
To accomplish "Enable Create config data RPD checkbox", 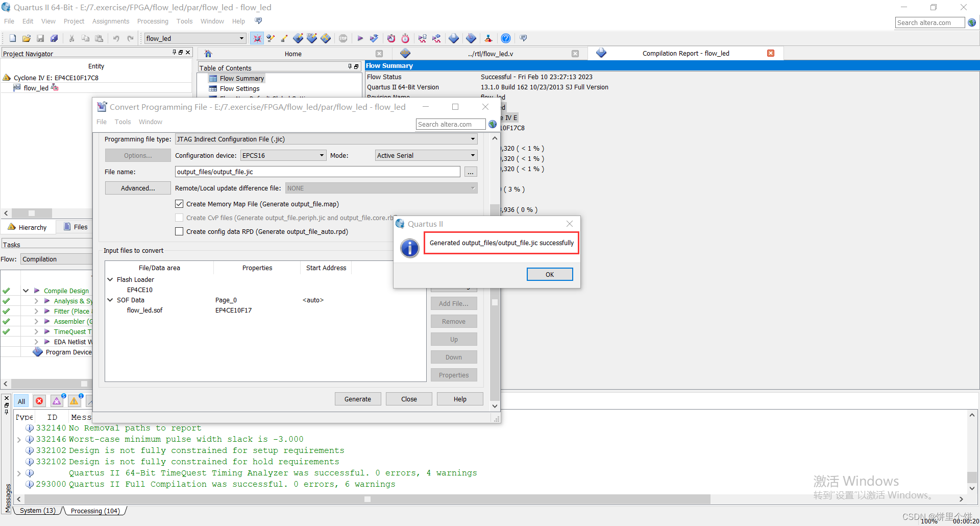I will 179,231.
